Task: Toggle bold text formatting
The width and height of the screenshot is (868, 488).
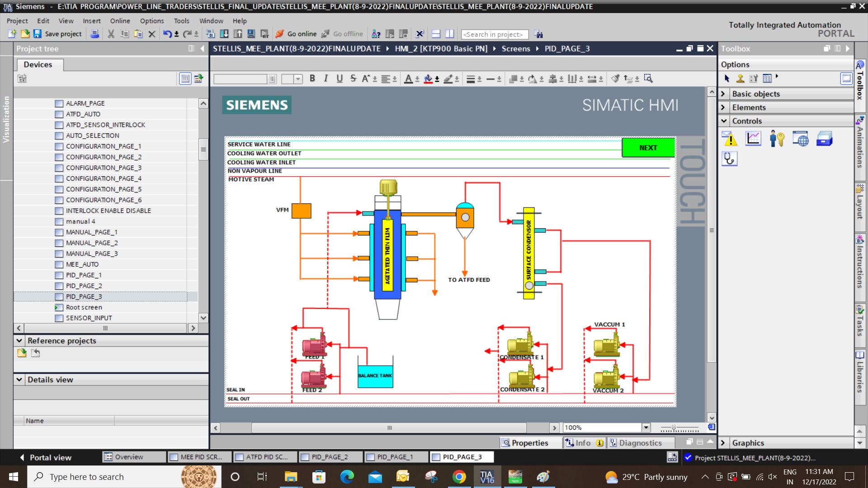Action: click(312, 79)
